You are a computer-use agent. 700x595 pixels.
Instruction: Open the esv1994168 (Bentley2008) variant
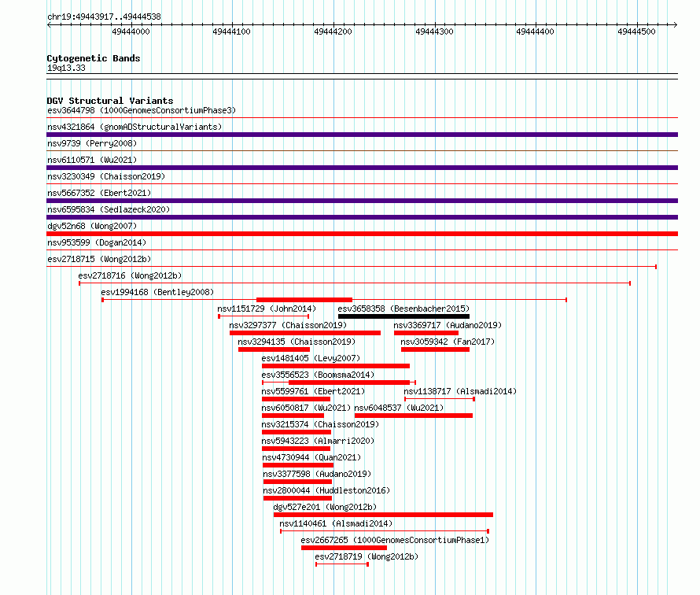pyautogui.click(x=157, y=292)
